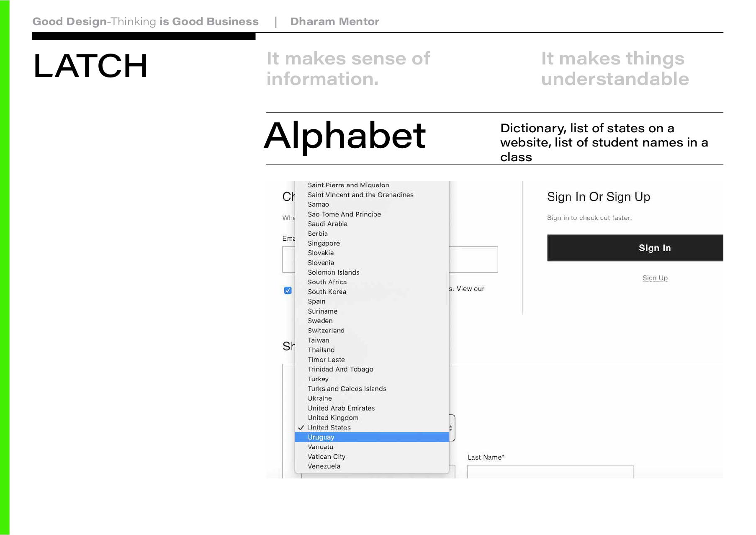Select Saint Pierre and Miquelon option
The width and height of the screenshot is (756, 535).
348,185
